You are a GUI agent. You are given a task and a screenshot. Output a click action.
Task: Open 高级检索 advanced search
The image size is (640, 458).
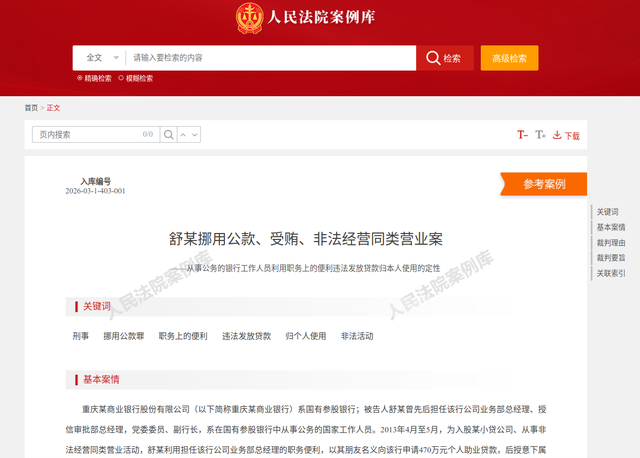tap(509, 58)
